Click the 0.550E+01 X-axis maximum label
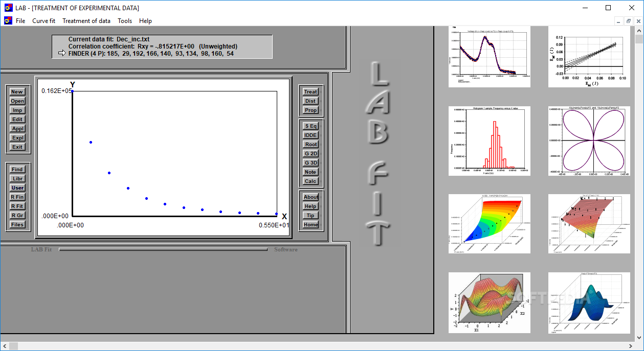 [x=274, y=225]
